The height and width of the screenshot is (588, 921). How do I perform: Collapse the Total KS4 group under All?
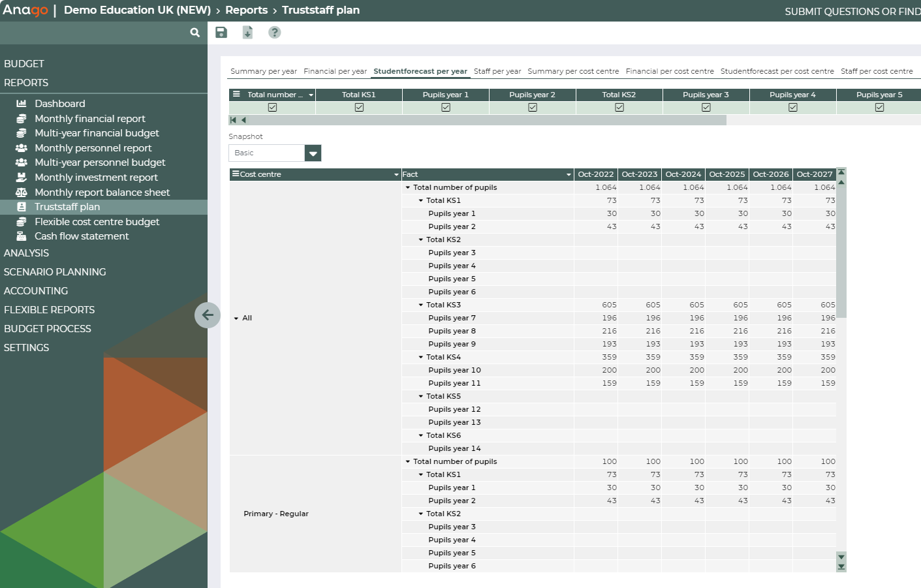coord(421,358)
